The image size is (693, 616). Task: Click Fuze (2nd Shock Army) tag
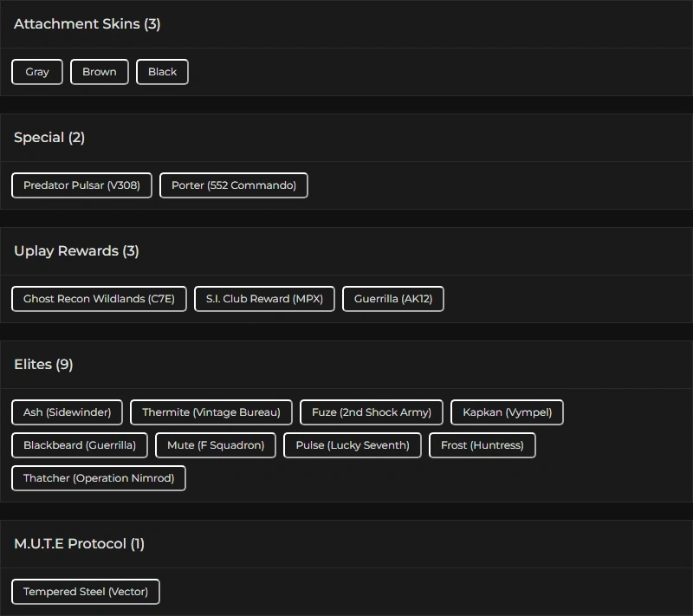[372, 412]
